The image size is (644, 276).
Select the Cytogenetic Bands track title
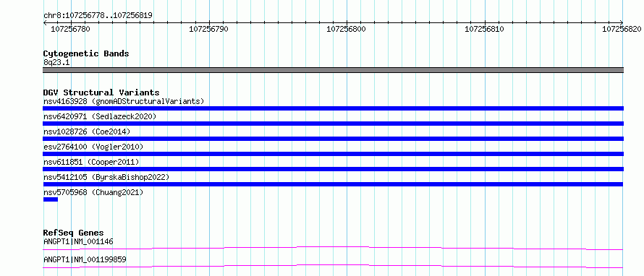click(86, 53)
